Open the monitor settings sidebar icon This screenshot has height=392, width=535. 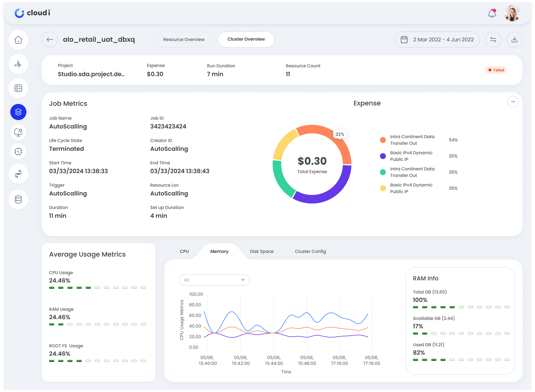click(x=18, y=132)
